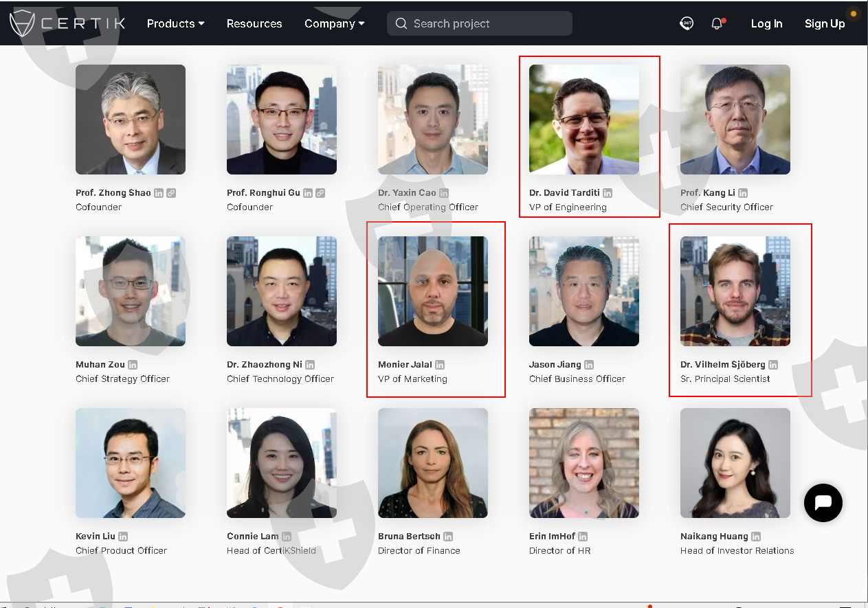Open Erin ImHof's LinkedIn icon
The height and width of the screenshot is (608, 868).
pos(583,537)
